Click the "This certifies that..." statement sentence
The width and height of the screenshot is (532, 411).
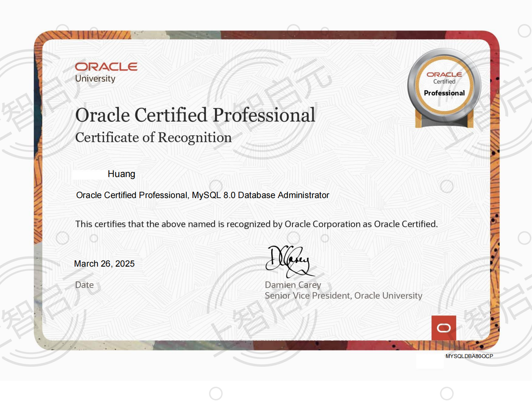pyautogui.click(x=256, y=224)
